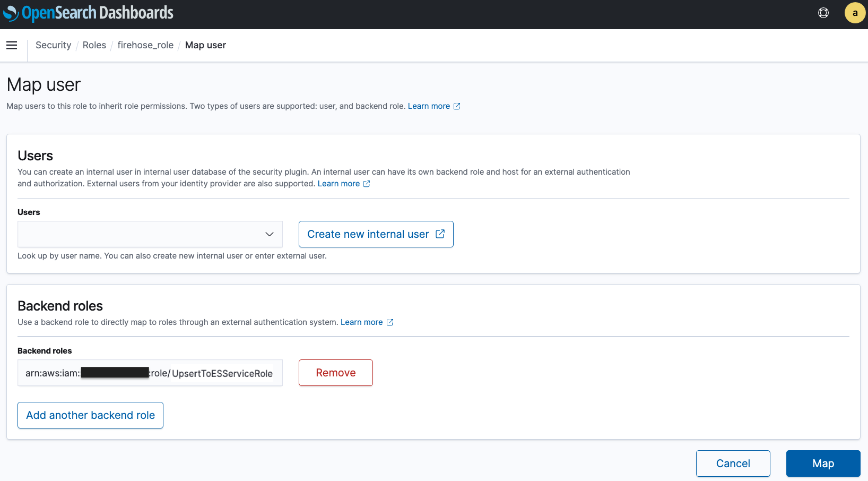The height and width of the screenshot is (481, 868).
Task: Click the Map button
Action: coord(823,463)
